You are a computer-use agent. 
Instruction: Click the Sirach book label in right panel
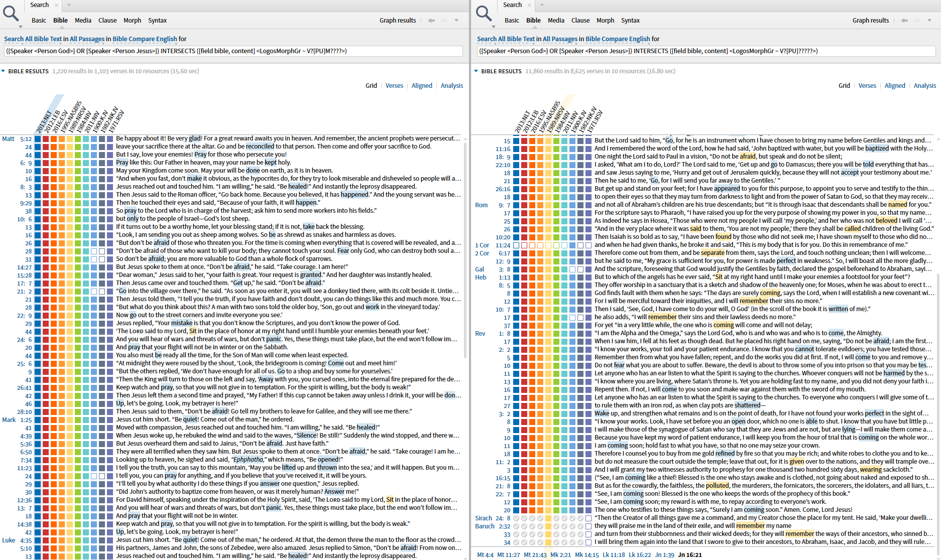[484, 518]
